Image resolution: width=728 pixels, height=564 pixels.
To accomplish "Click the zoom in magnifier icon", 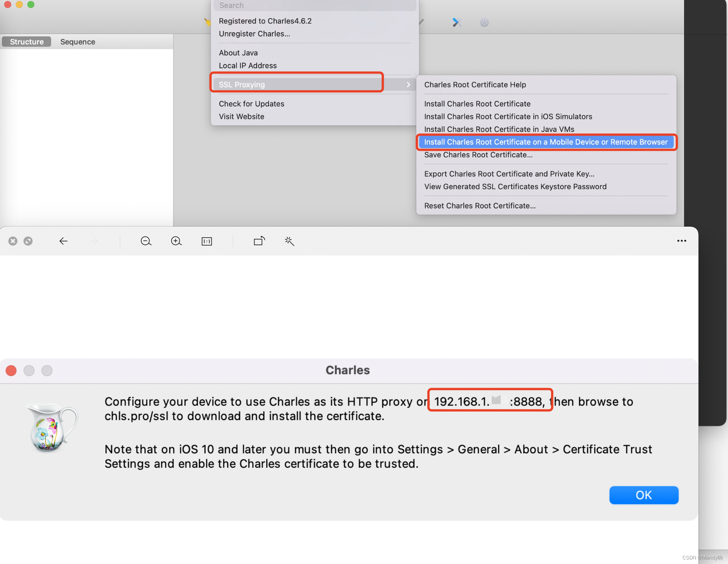I will click(x=176, y=241).
